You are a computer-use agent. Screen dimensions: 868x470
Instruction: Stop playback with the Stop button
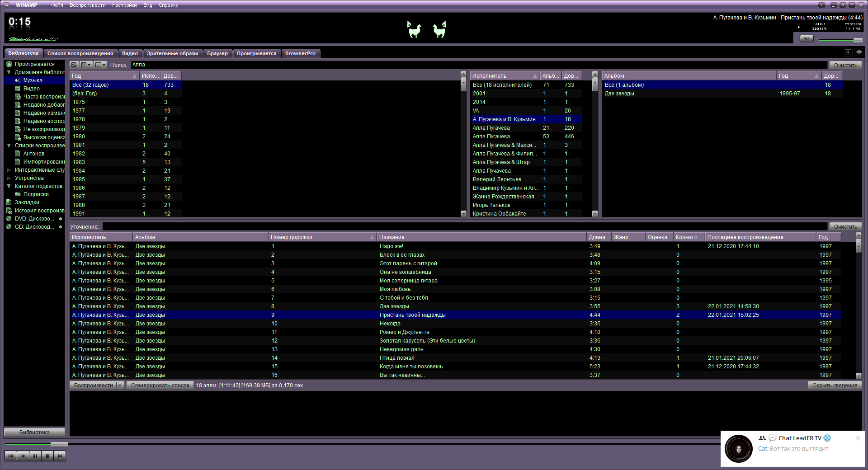pos(47,456)
